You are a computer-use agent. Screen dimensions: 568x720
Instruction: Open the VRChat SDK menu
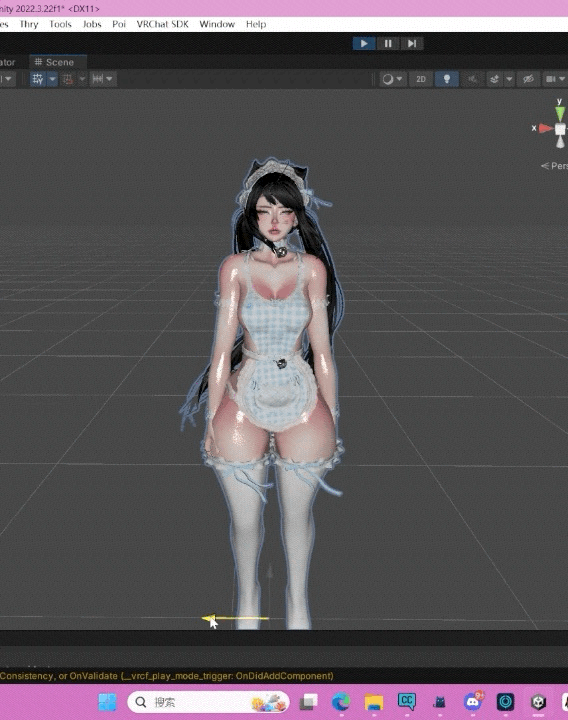[163, 24]
